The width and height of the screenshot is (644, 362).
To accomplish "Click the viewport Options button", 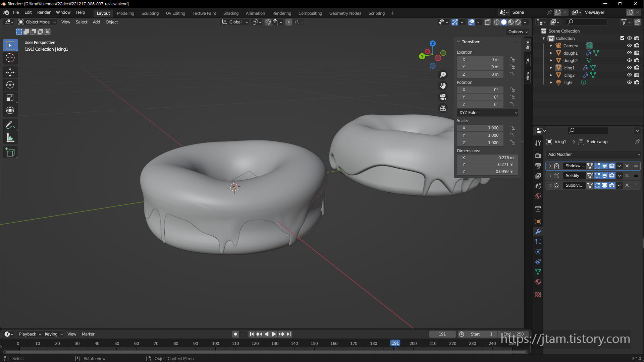I will [518, 32].
